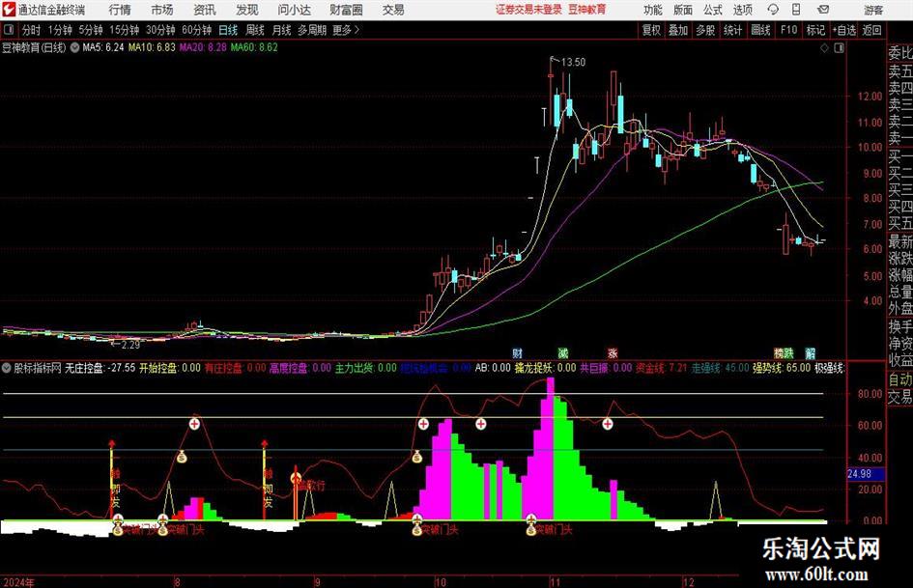The height and width of the screenshot is (588, 913).
Task: Click the mobile phone icon in title bar
Action: [x=796, y=10]
